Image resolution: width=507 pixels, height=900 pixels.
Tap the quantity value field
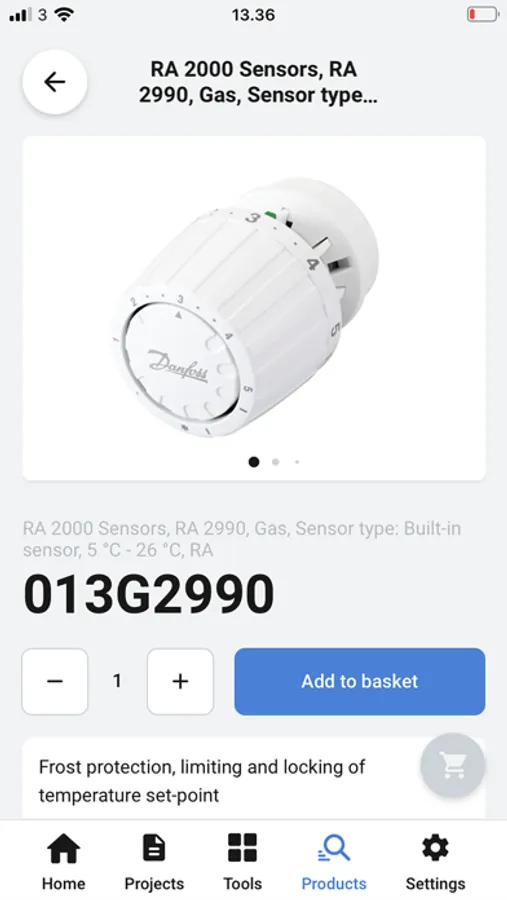click(x=117, y=681)
